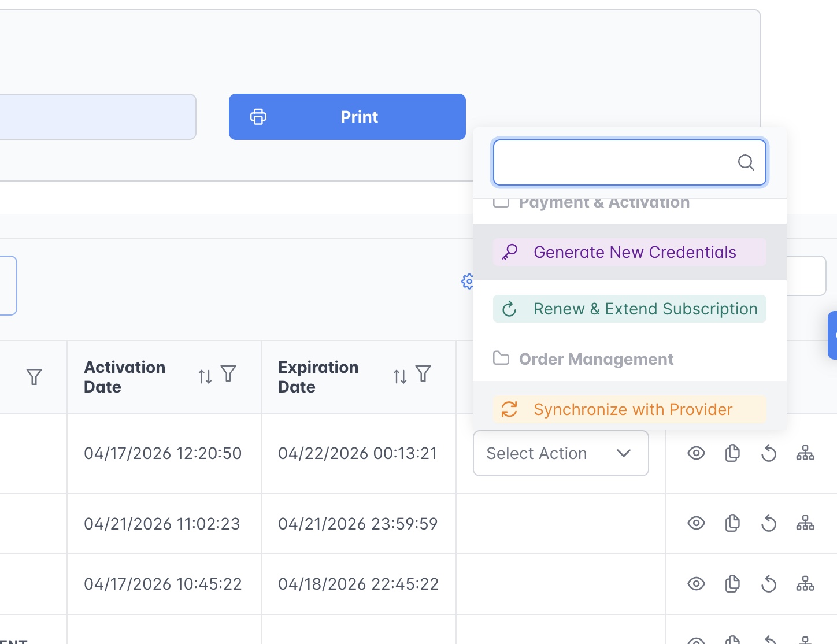Click refresh icon beside Renew & Extend Subscription
Screen dimensions: 837x644
tap(509, 309)
